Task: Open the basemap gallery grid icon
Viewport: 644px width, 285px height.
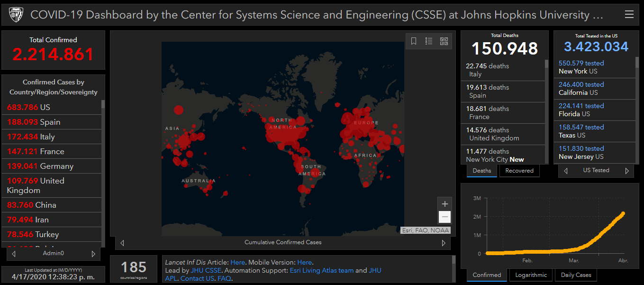Action: (444, 41)
